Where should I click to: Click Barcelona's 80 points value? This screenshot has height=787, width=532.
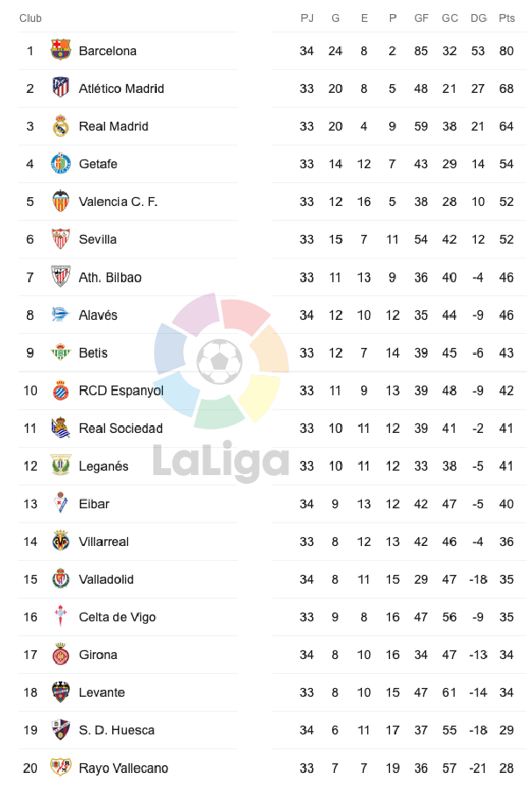click(507, 51)
